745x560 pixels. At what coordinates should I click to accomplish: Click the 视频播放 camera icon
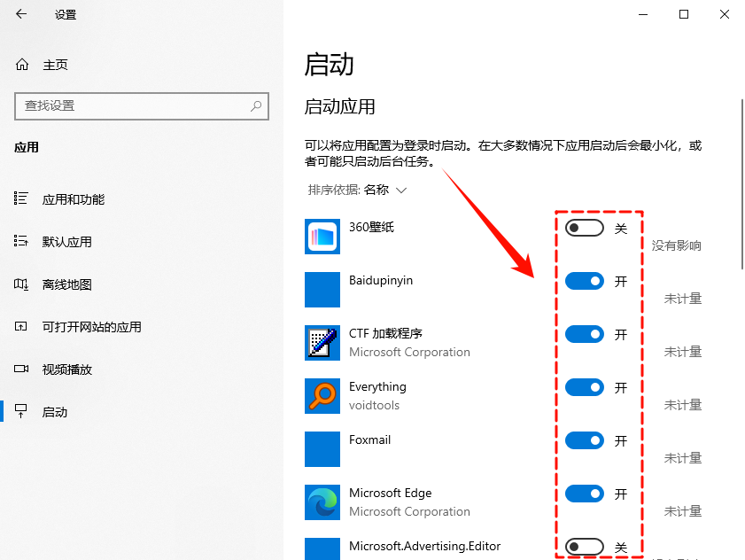[x=21, y=369]
